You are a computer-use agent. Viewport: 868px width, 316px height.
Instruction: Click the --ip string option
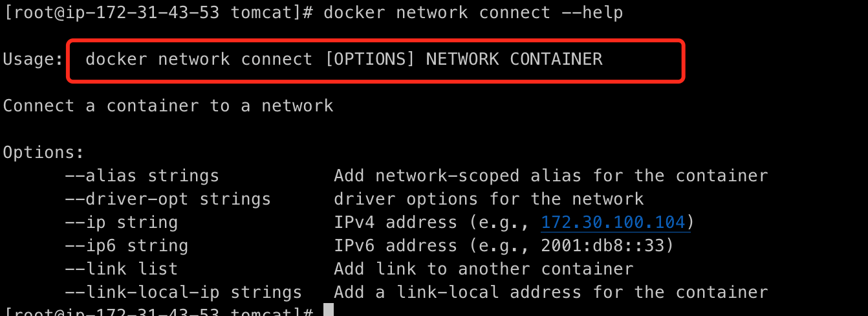pyautogui.click(x=121, y=222)
